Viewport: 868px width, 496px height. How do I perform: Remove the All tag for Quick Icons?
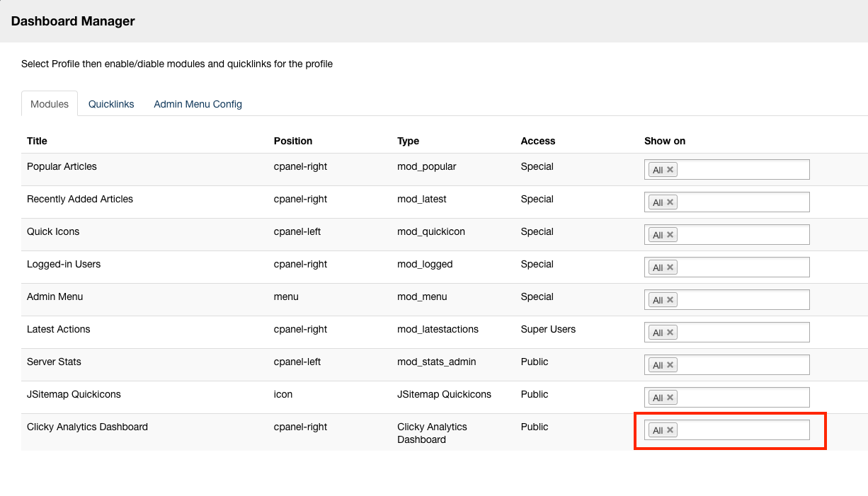coord(670,235)
